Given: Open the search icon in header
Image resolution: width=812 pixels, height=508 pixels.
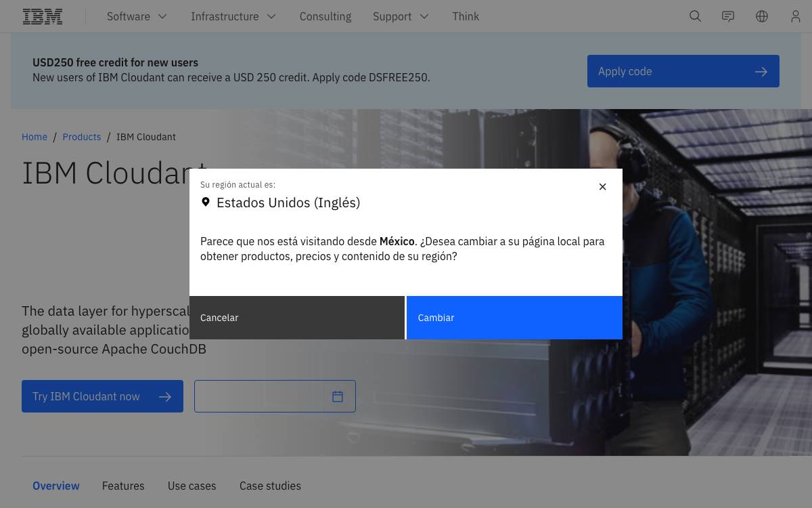Looking at the screenshot, I should pyautogui.click(x=695, y=16).
